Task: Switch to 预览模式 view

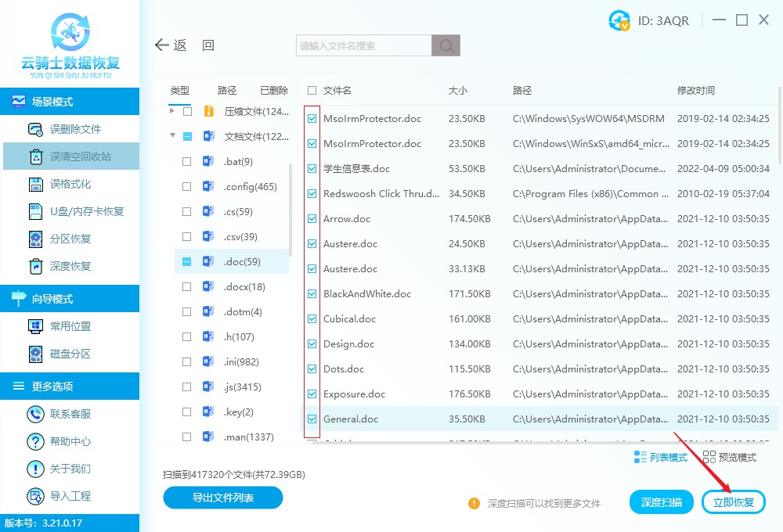Action: click(730, 457)
